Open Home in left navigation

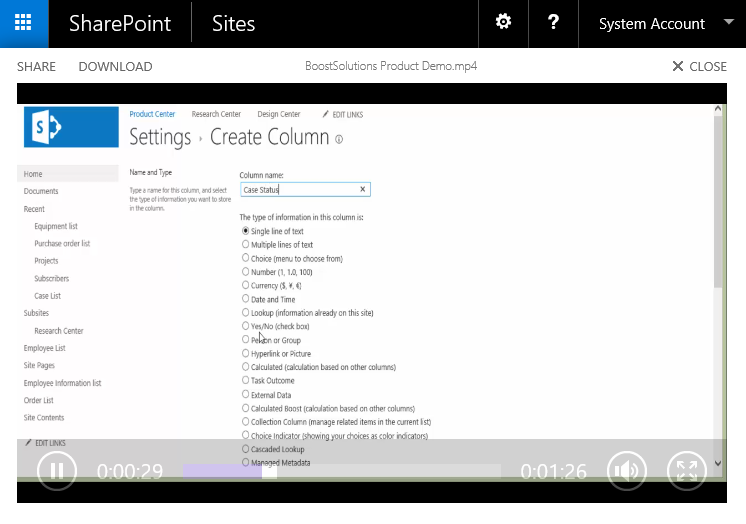(x=33, y=174)
